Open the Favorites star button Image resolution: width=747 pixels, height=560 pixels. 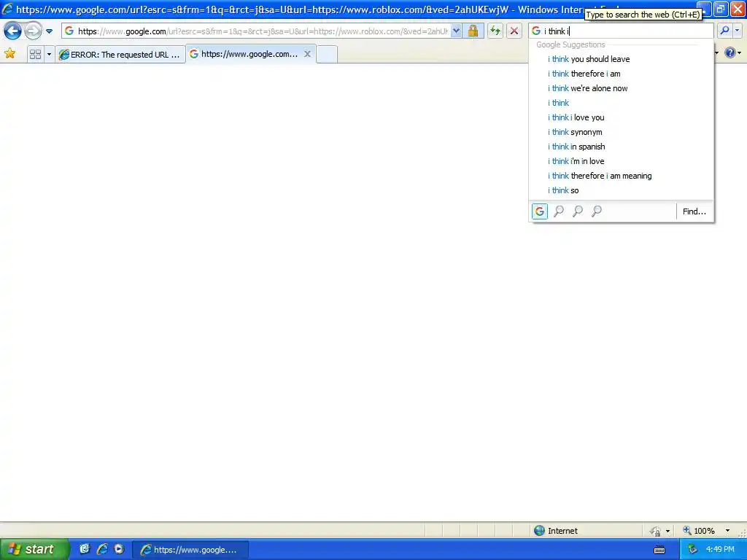[9, 54]
